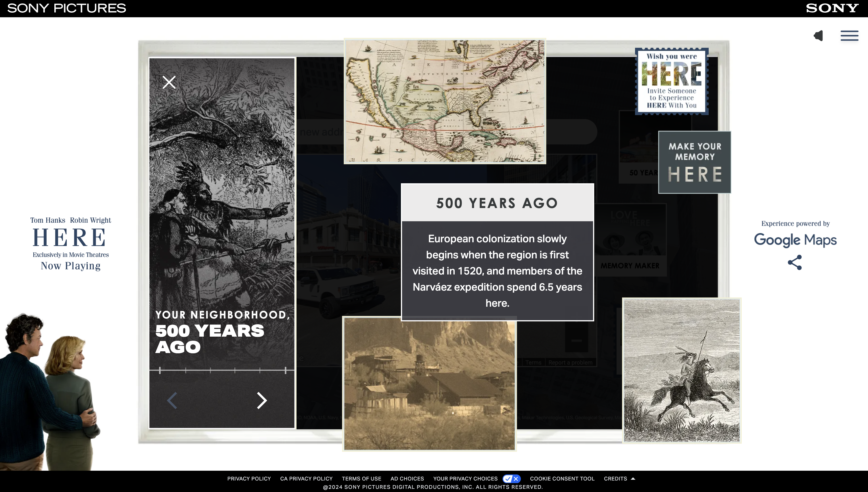Open the Privacy Policy link
The height and width of the screenshot is (492, 868).
point(249,478)
